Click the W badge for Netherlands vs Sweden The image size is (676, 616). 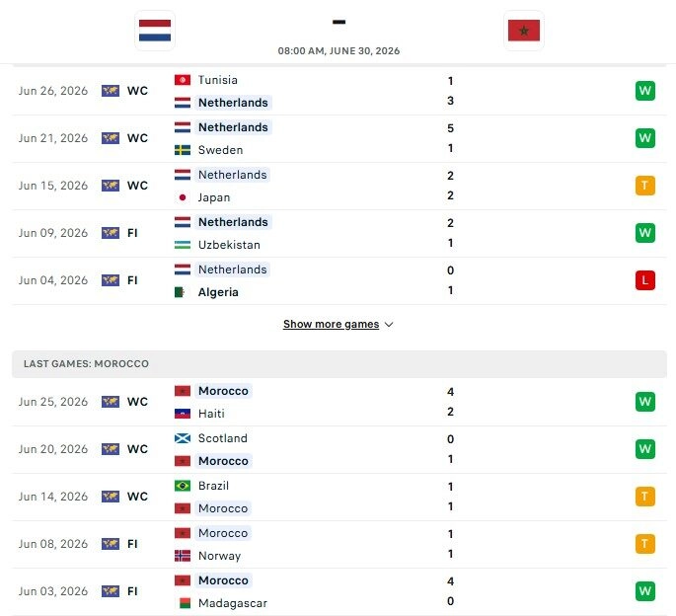[x=645, y=138]
